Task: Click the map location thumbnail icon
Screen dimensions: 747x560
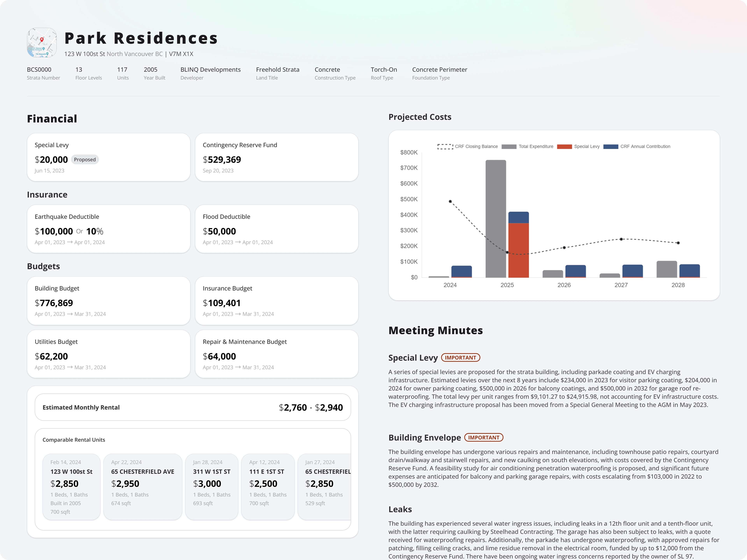Action: (42, 43)
